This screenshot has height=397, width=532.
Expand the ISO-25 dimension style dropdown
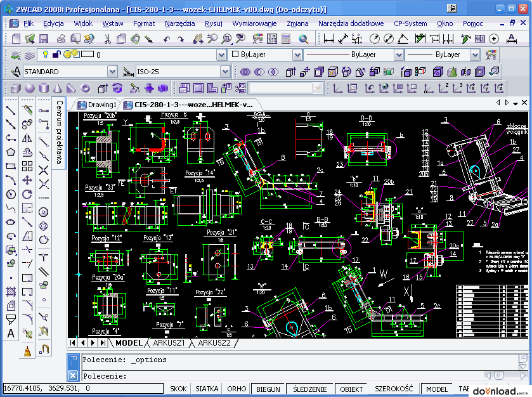coord(225,72)
